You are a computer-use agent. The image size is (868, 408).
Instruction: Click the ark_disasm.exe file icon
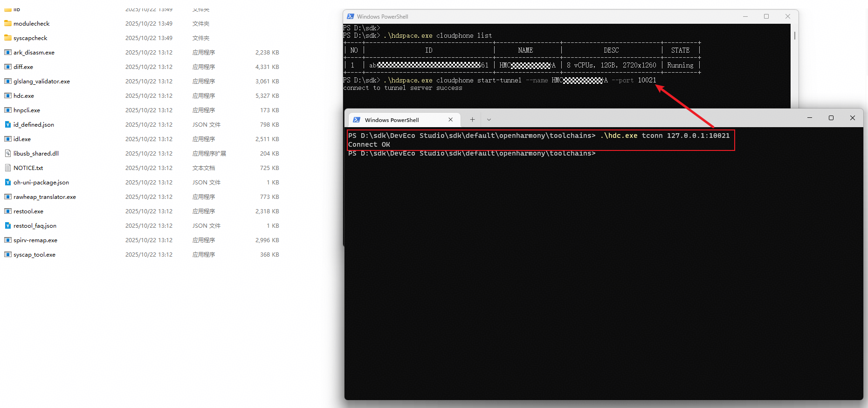8,52
